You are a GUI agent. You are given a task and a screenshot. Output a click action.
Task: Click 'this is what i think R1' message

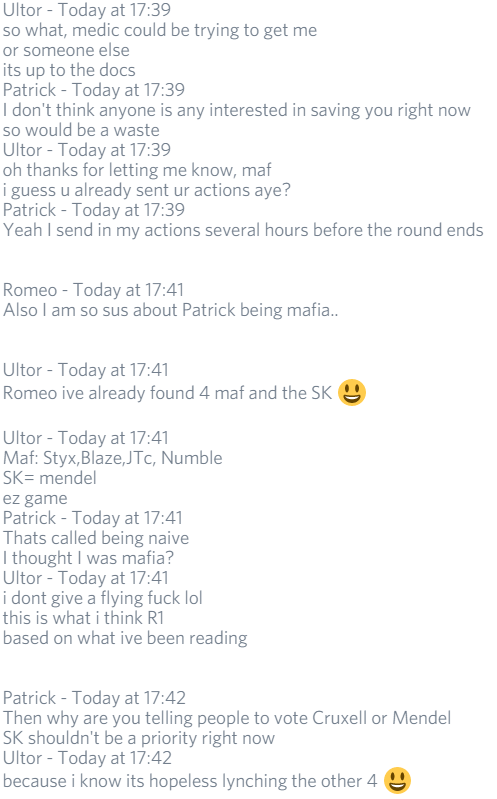[x=84, y=618]
